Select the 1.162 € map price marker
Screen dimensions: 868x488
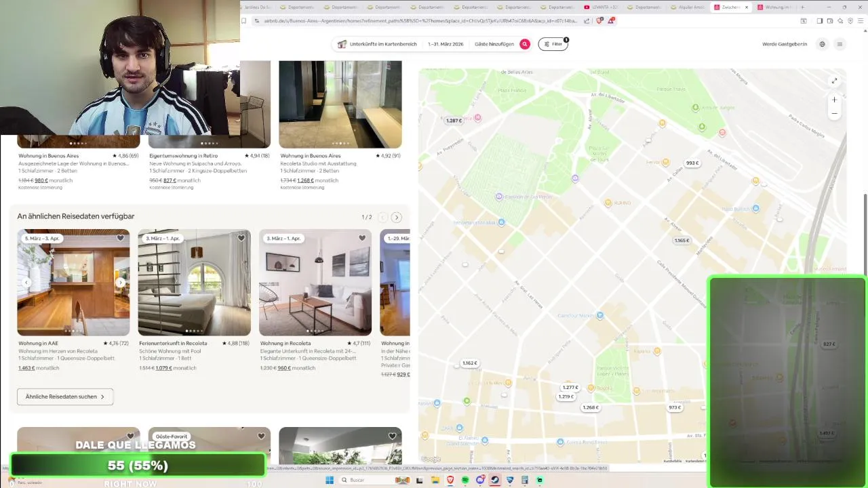tap(469, 363)
